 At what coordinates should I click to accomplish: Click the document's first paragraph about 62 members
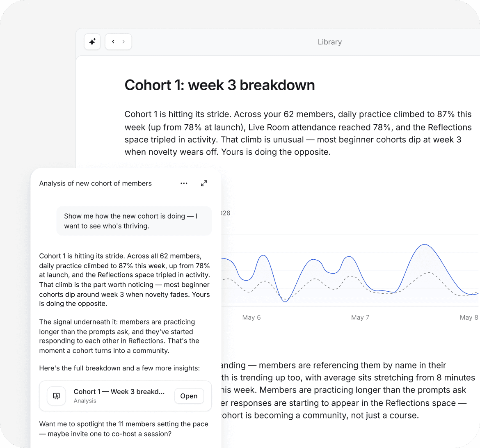point(298,133)
